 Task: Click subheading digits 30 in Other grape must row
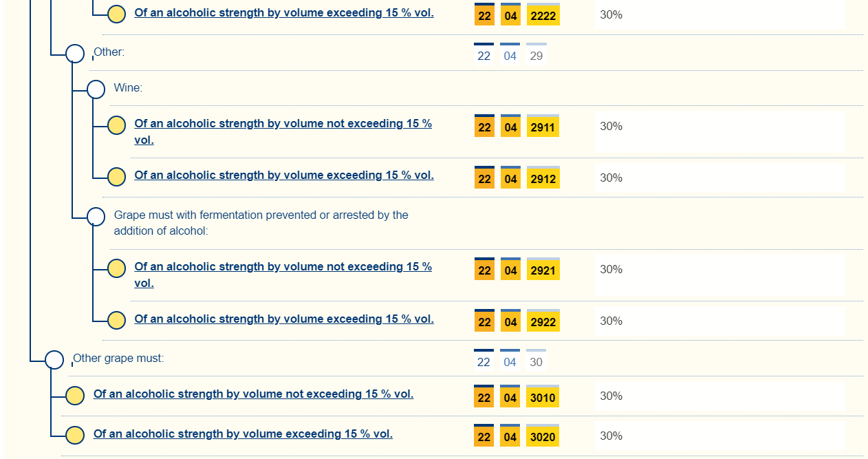(x=536, y=362)
